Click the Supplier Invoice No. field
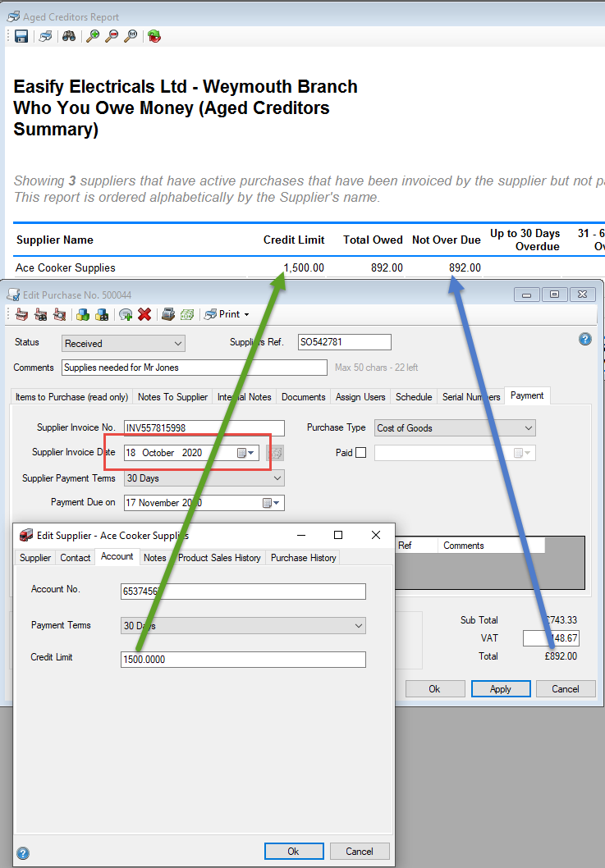 coord(204,427)
